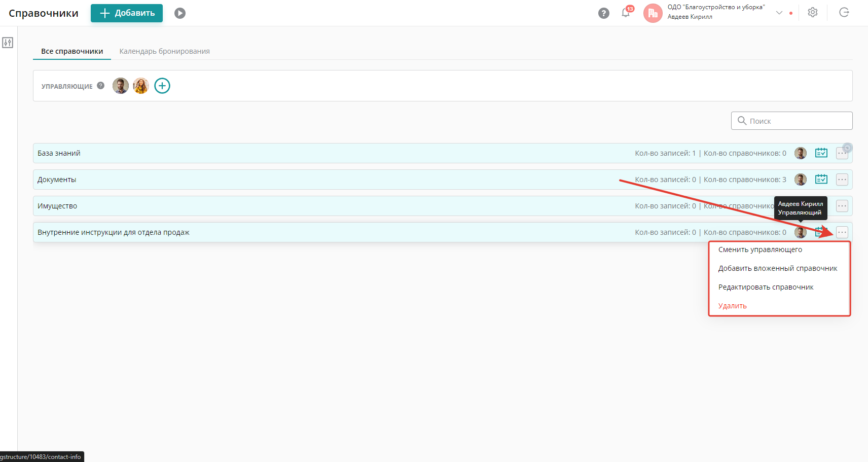868x462 pixels.
Task: Open booking calendar icon for База знаний
Action: [x=821, y=153]
